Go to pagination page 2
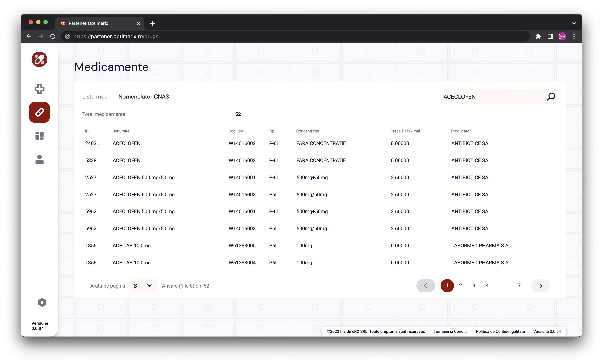Viewport: 603px width, 364px height. pyautogui.click(x=461, y=286)
